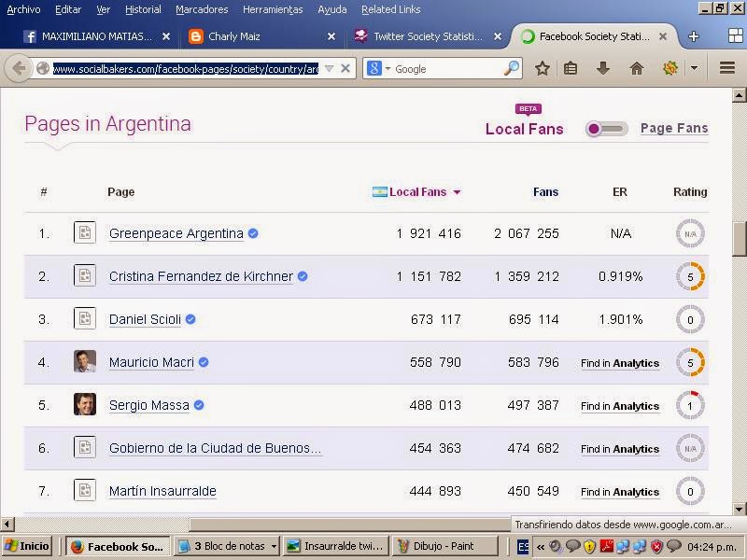Click Mauricio Macri profile photo
The width and height of the screenshot is (747, 560).
pos(85,361)
